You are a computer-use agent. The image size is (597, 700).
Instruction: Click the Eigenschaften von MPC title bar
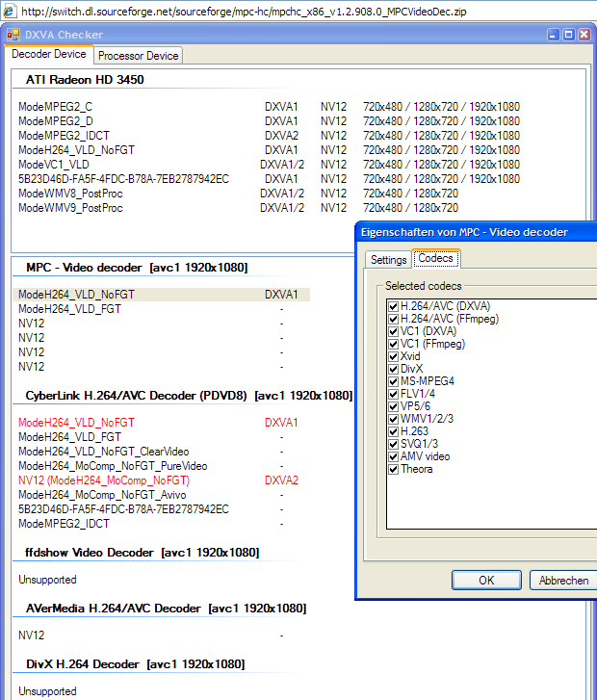pos(477,232)
